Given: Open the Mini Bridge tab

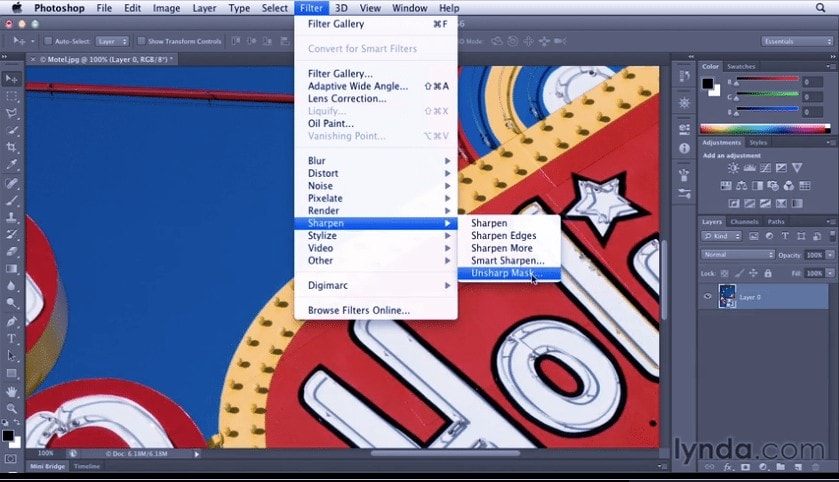Looking at the screenshot, I should [x=48, y=466].
